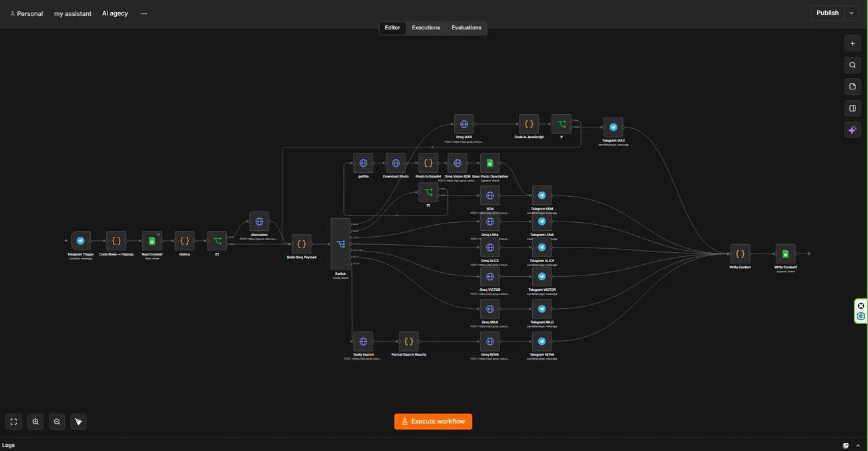868x451 pixels.
Task: Zoom out of the canvas
Action: click(57, 422)
